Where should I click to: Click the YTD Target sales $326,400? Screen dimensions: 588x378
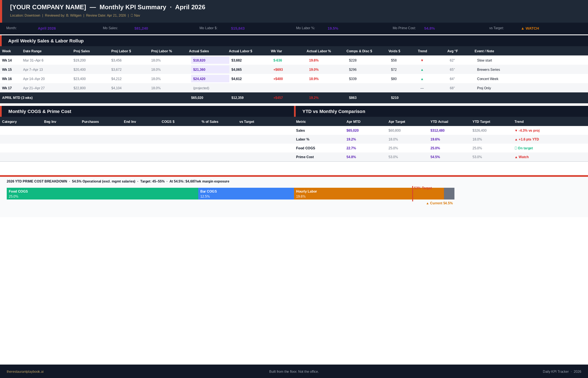479,131
